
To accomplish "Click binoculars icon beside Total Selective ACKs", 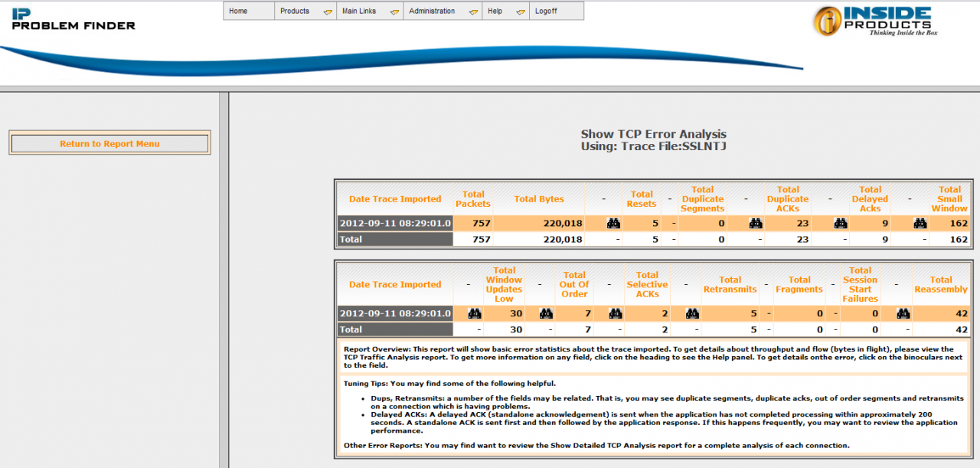I will 616,314.
